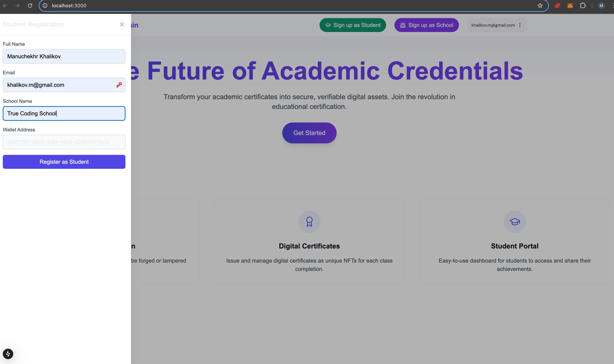Click Sign up as Student button

click(353, 25)
